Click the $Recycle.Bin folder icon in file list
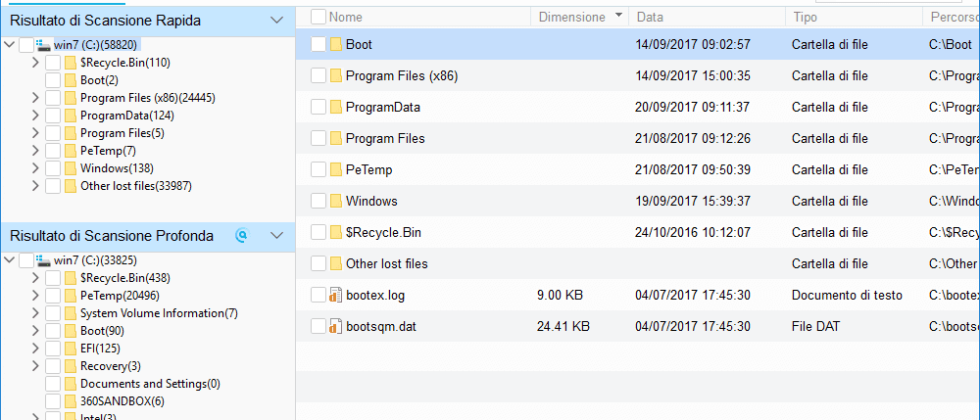 point(336,232)
